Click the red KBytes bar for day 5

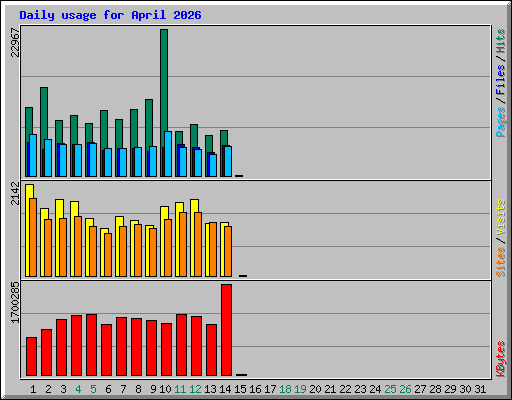(91, 345)
